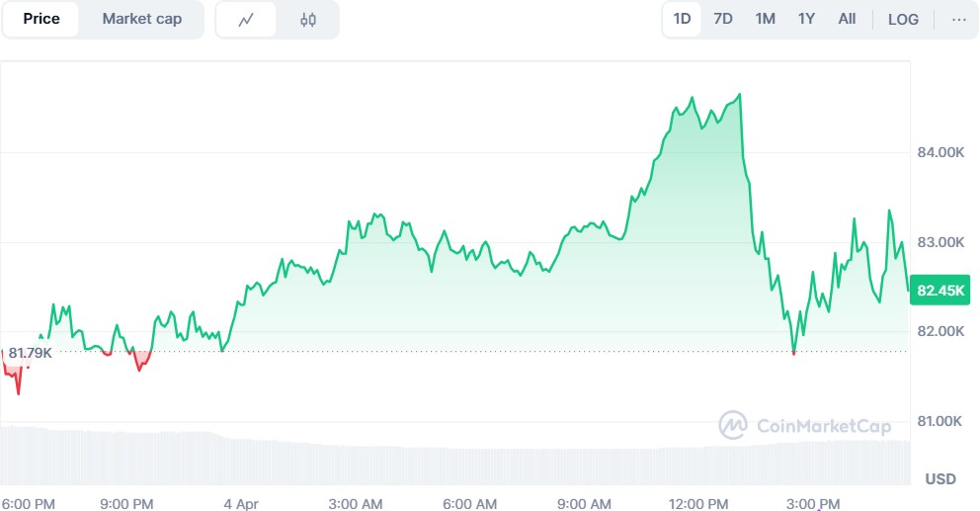The width and height of the screenshot is (980, 511).
Task: Select the 7D time range
Action: click(723, 19)
